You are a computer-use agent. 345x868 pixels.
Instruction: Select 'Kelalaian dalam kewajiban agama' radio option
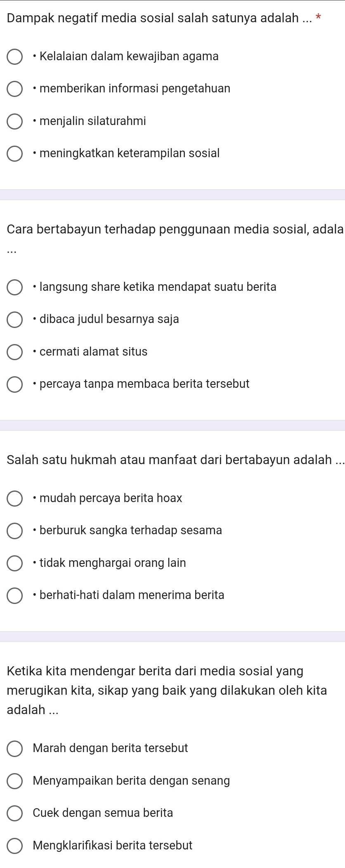15,57
